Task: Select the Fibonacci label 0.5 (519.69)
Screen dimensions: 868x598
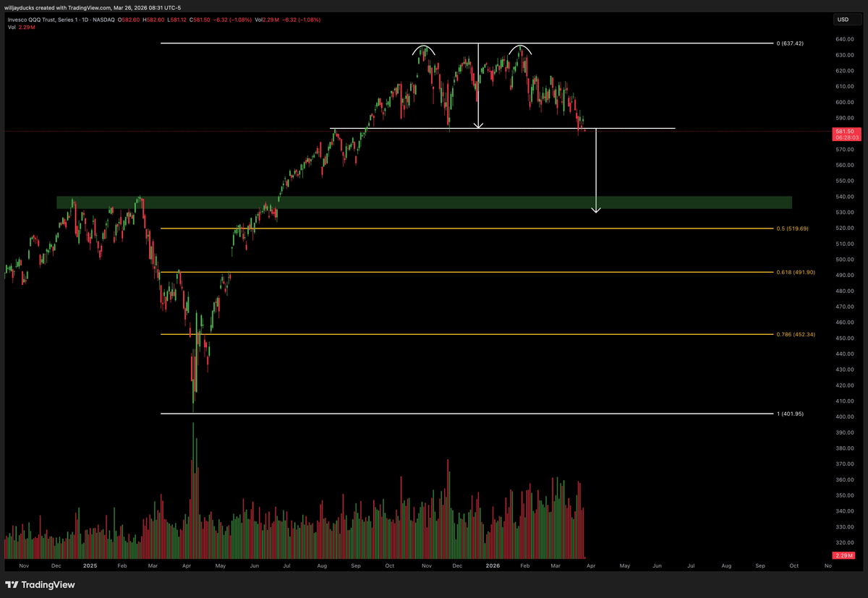Action: click(x=792, y=228)
